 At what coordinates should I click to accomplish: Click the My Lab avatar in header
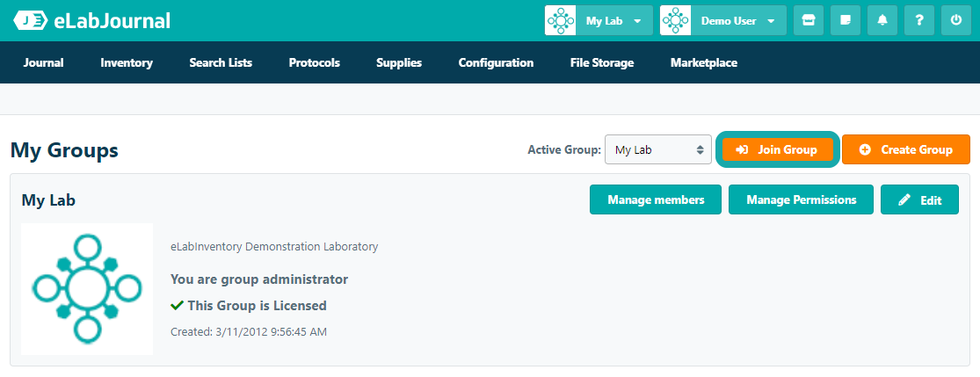point(560,20)
